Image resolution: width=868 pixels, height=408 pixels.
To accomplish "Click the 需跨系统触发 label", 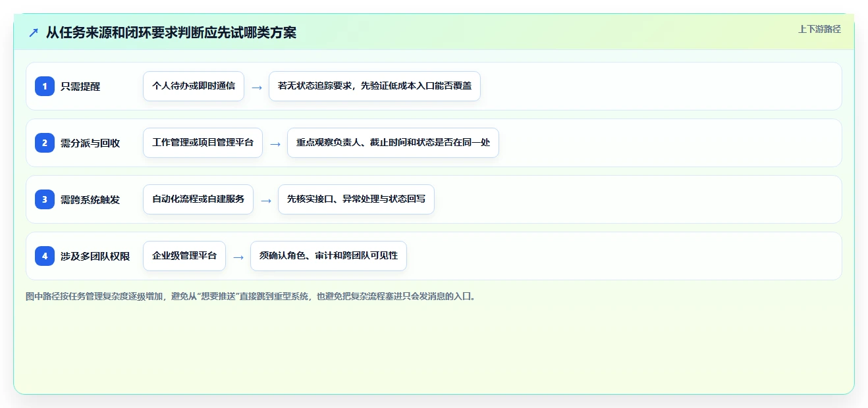I will 90,199.
